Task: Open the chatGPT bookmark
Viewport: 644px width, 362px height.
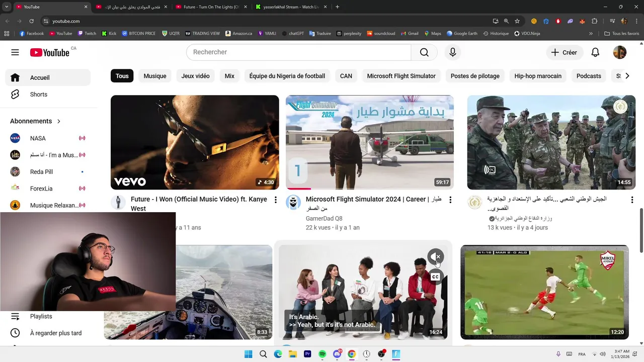Action: (293, 34)
